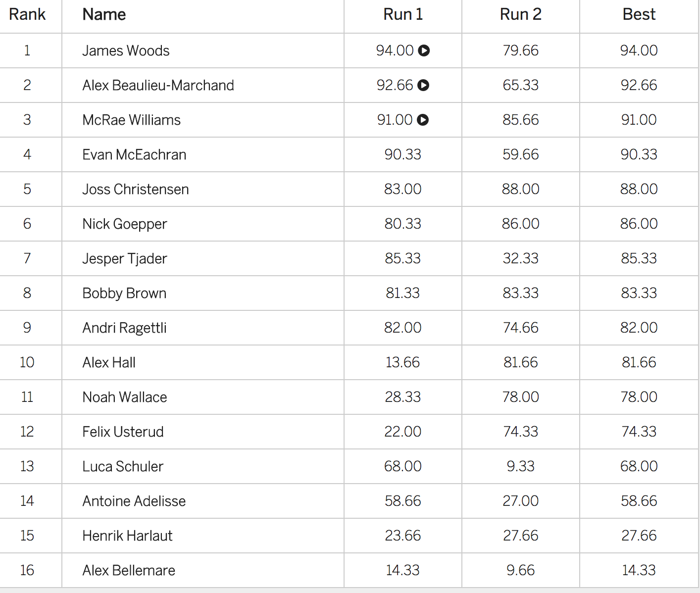
Task: Select the Run 2 column header
Action: (521, 14)
